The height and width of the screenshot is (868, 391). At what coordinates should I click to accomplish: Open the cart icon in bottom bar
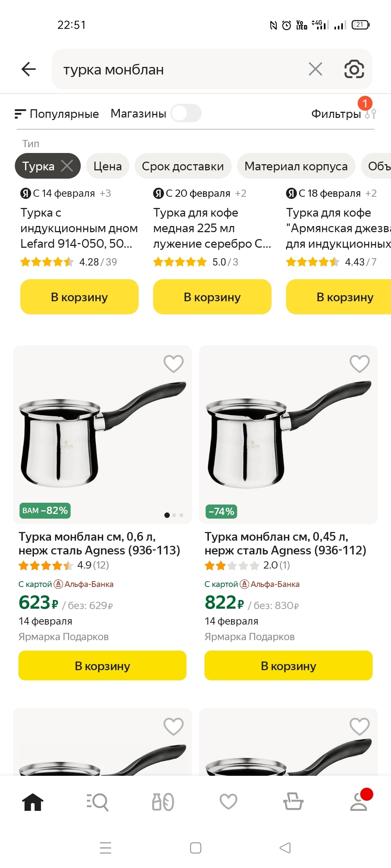click(x=293, y=802)
